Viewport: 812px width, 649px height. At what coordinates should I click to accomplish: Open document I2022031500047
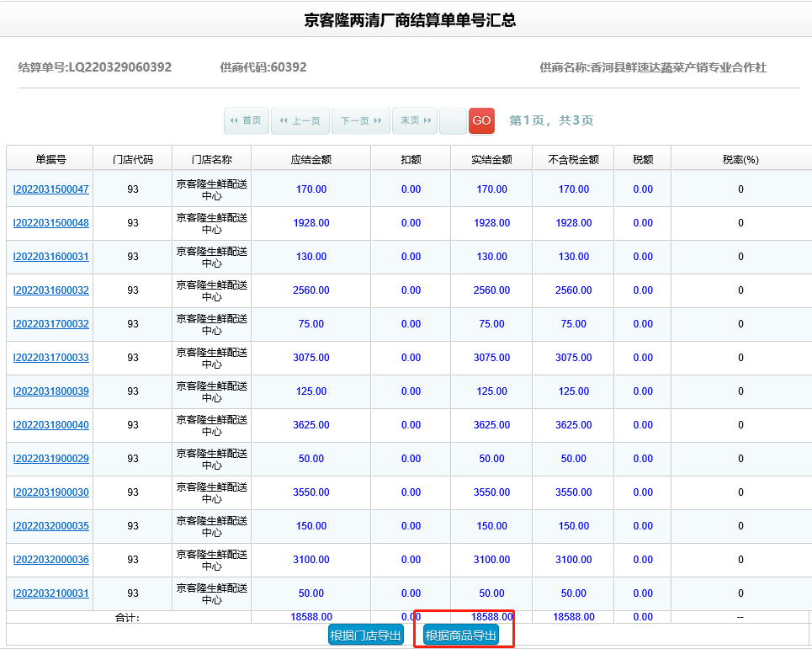tap(50, 189)
